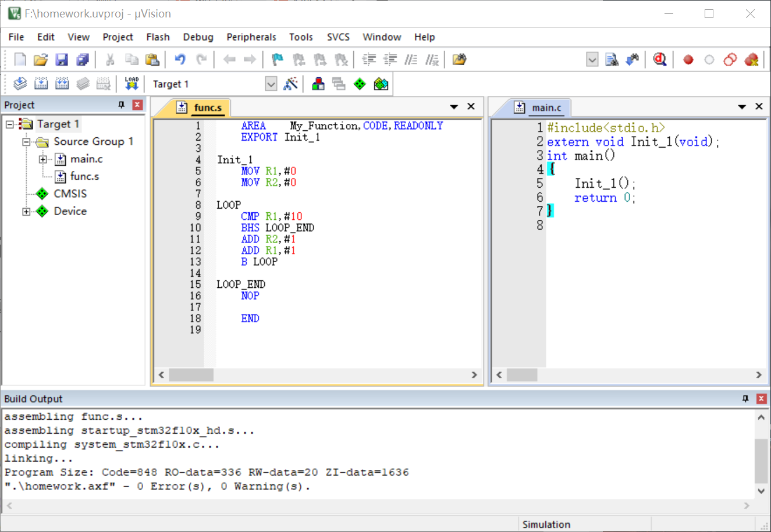Copy selection with Copy icon
This screenshot has height=532, width=771.
(132, 59)
